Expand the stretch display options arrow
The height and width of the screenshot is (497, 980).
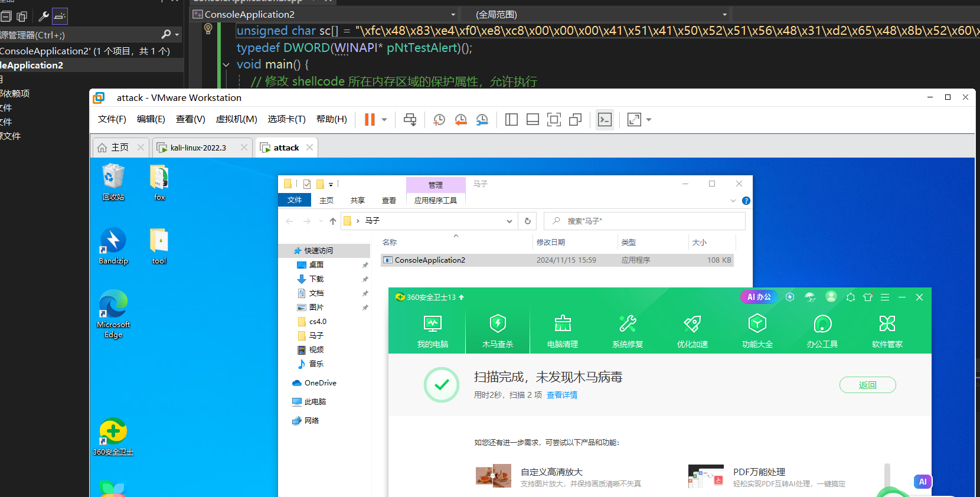[649, 120]
